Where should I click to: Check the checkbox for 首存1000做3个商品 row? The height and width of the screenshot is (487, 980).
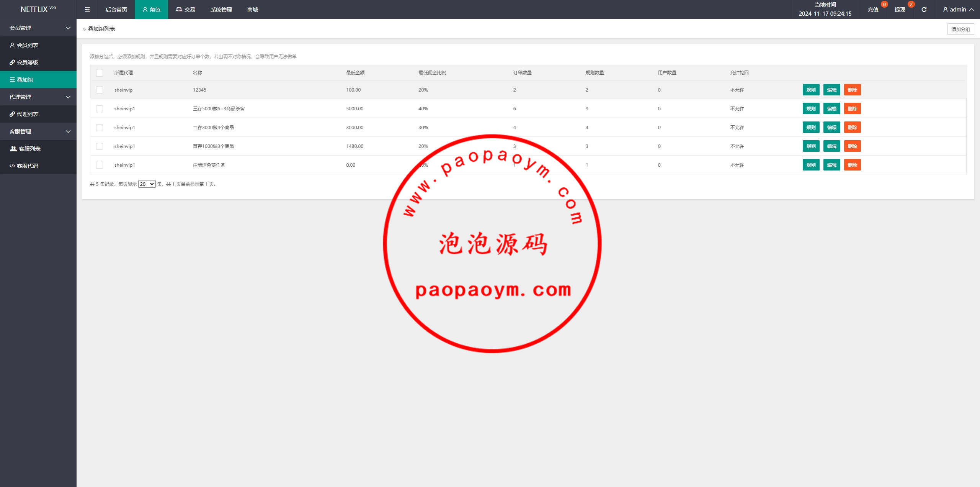click(100, 146)
